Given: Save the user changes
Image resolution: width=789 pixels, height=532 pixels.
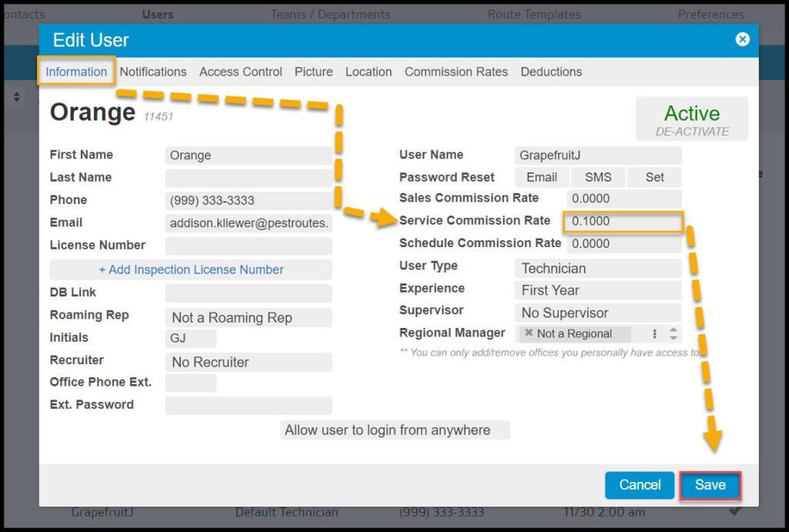Looking at the screenshot, I should 710,485.
